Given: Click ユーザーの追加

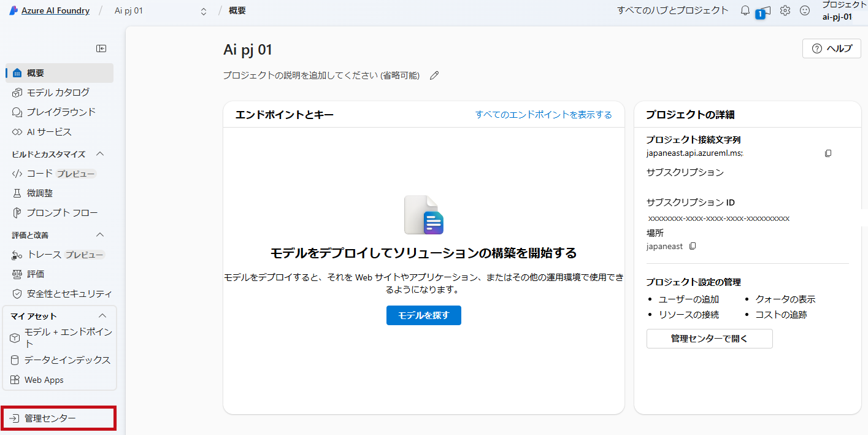Looking at the screenshot, I should [688, 299].
